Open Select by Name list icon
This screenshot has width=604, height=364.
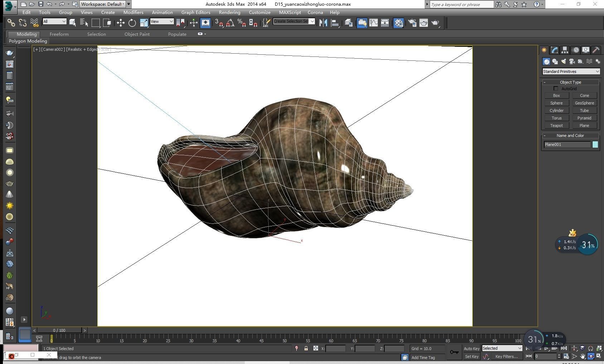coord(84,23)
